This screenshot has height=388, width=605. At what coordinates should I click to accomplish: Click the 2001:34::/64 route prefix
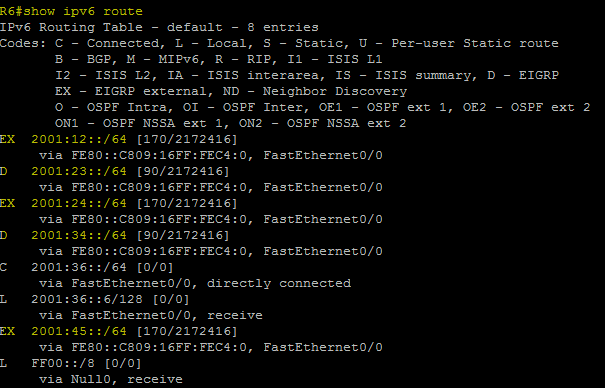[79, 235]
